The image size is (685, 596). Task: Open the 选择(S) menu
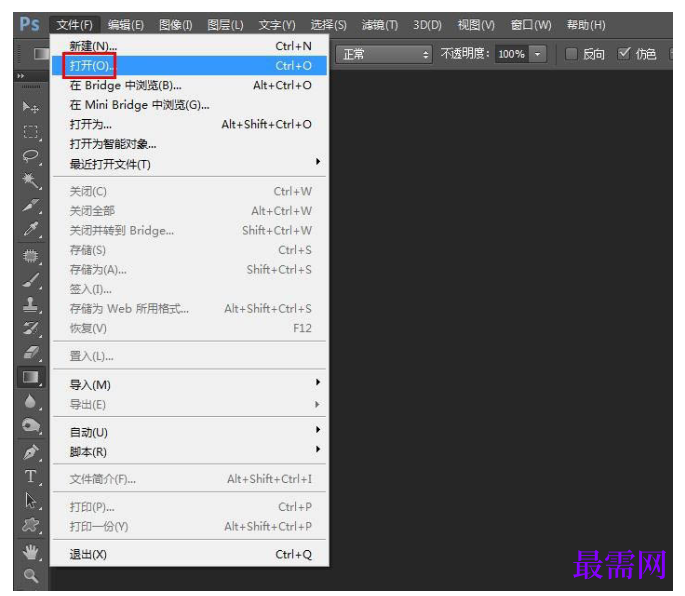(329, 25)
